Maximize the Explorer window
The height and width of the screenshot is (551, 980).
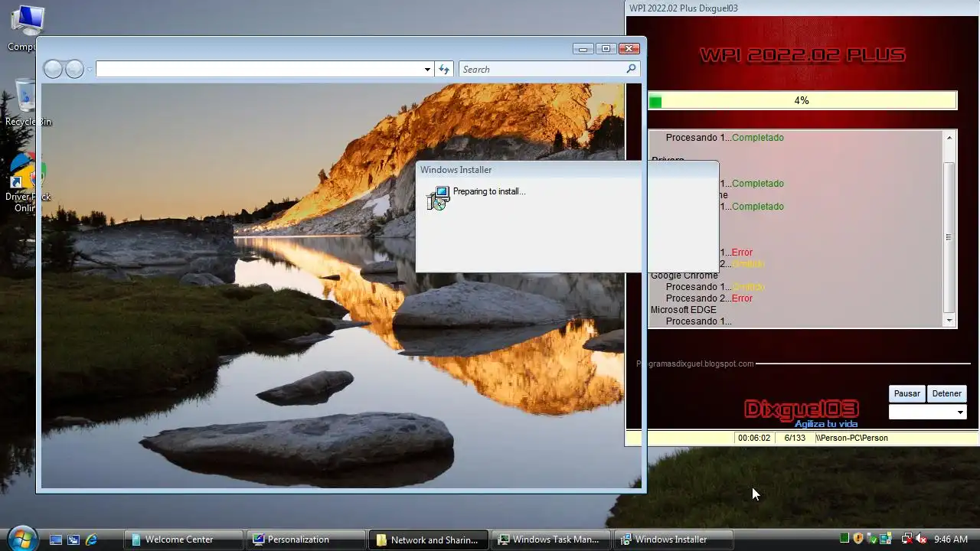pos(606,49)
